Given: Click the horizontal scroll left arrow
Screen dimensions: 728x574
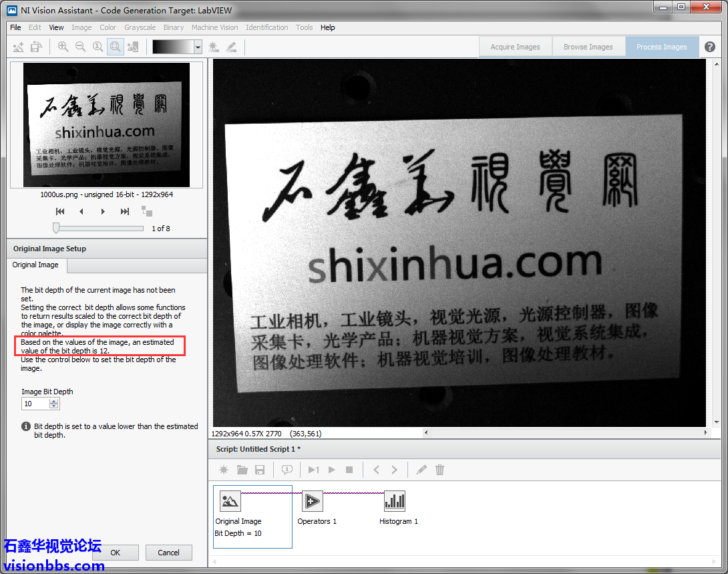Looking at the screenshot, I should pyautogui.click(x=426, y=432).
